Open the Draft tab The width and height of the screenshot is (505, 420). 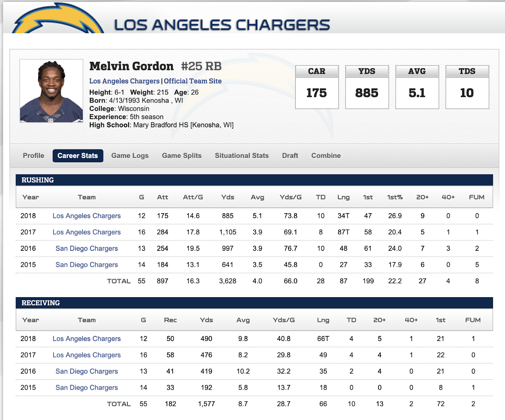click(x=290, y=156)
